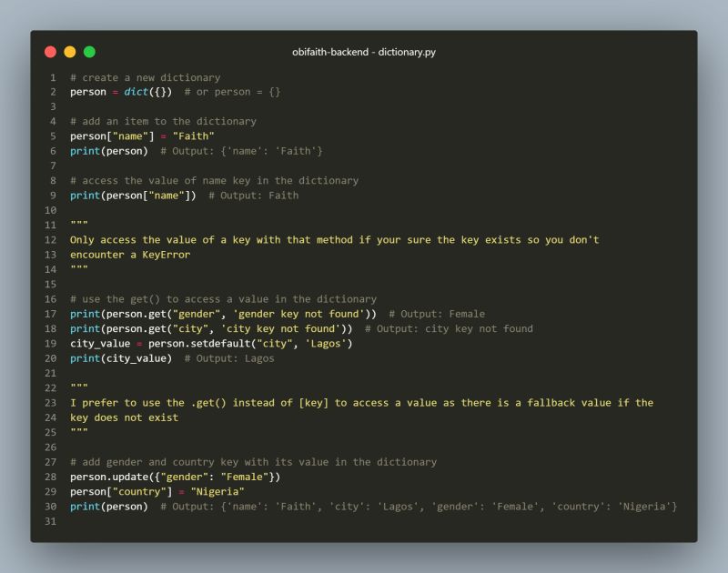Click line number 31 in the gutter

click(51, 521)
